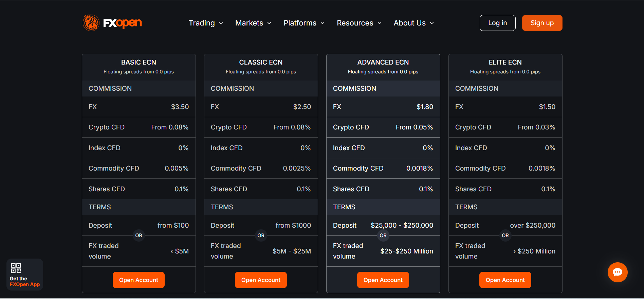Select the BASIC ECN heading
The image size is (644, 299).
point(139,62)
